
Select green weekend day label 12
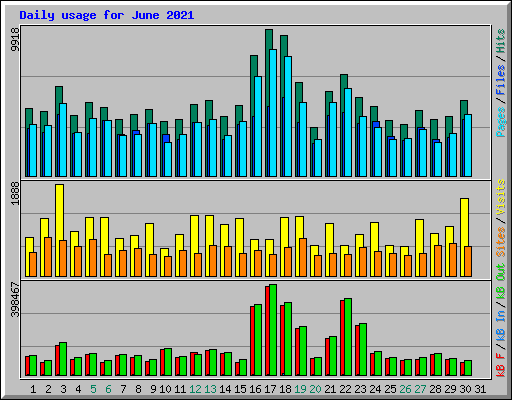pos(195,389)
